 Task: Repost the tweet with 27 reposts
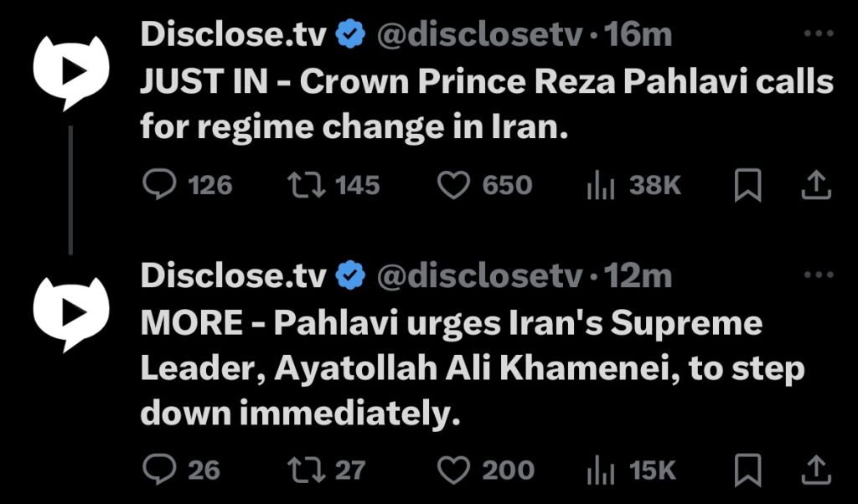307,471
